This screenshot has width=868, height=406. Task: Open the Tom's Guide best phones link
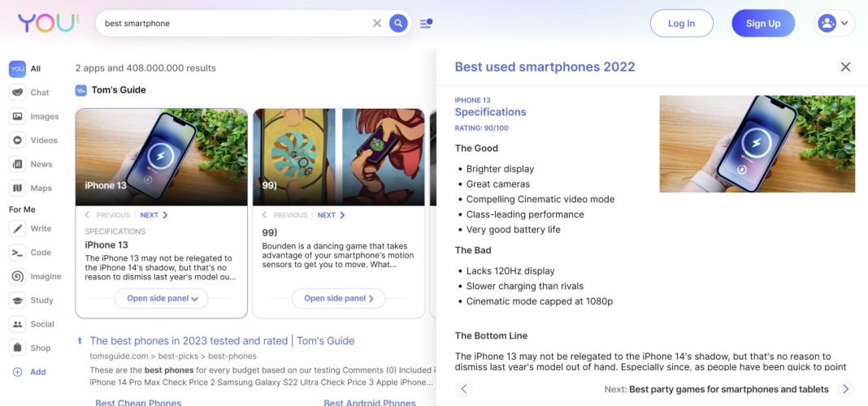pyautogui.click(x=222, y=341)
